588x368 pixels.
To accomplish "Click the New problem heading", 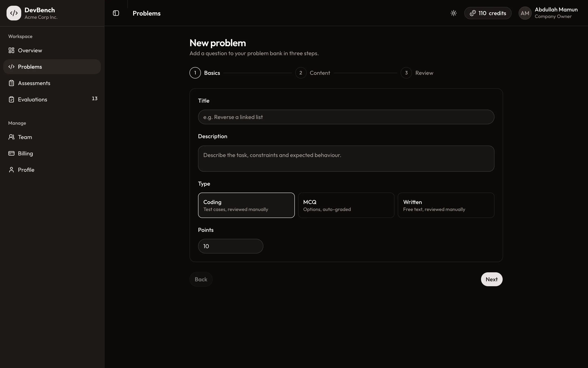I will [x=217, y=43].
